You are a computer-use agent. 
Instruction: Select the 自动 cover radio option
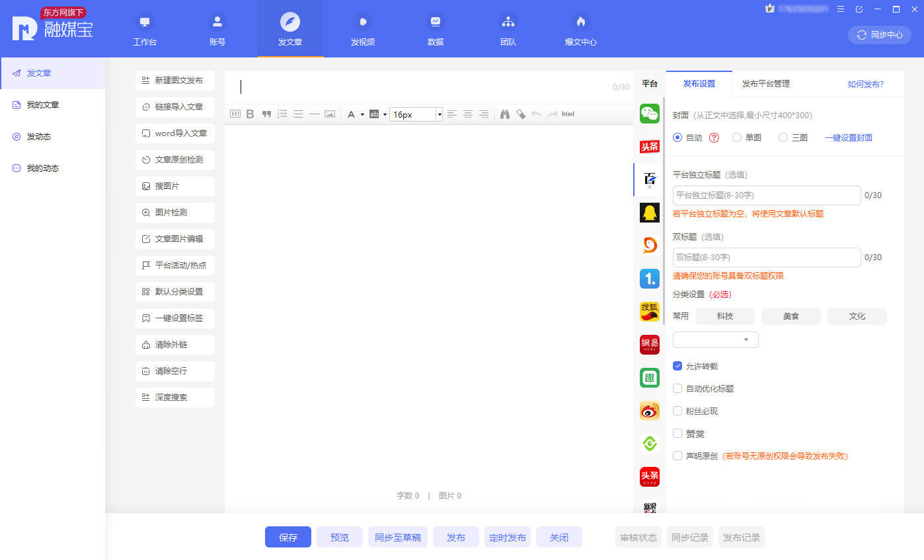[677, 138]
